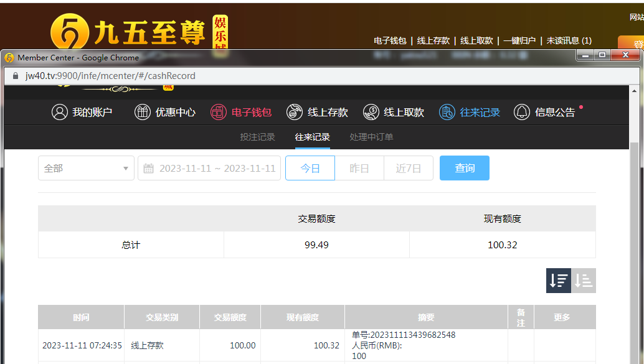Select the 电子钱包 wallet icon
This screenshot has height=364, width=644.
219,112
